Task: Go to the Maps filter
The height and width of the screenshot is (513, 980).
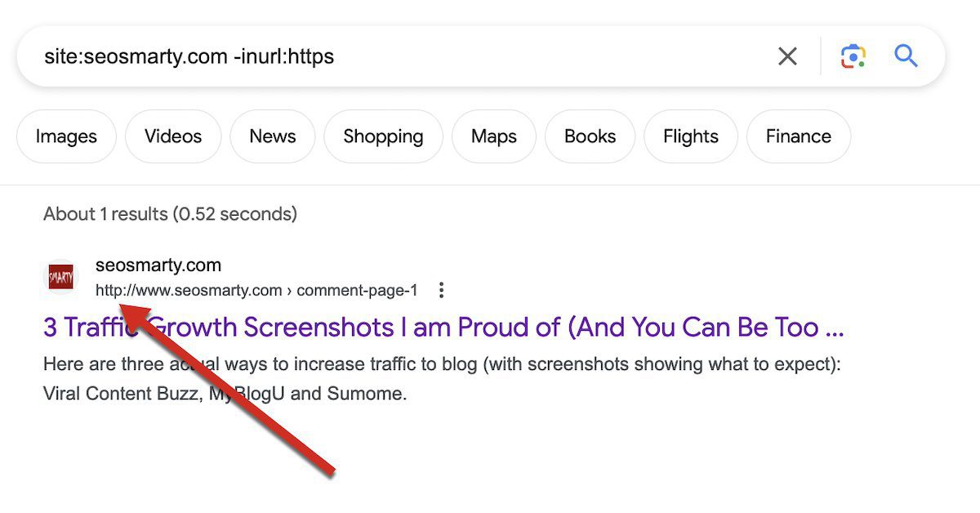Action: click(494, 136)
